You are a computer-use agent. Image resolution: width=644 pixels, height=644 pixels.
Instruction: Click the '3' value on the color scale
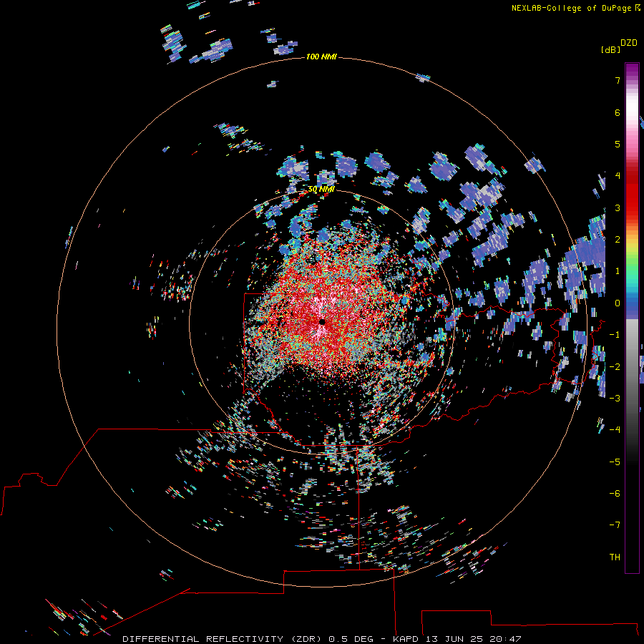coord(618,208)
